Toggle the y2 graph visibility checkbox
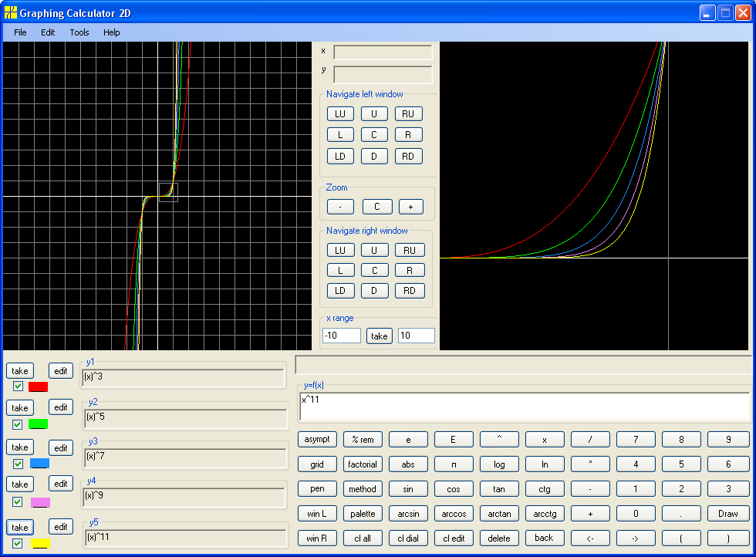756x557 pixels. 18,424
